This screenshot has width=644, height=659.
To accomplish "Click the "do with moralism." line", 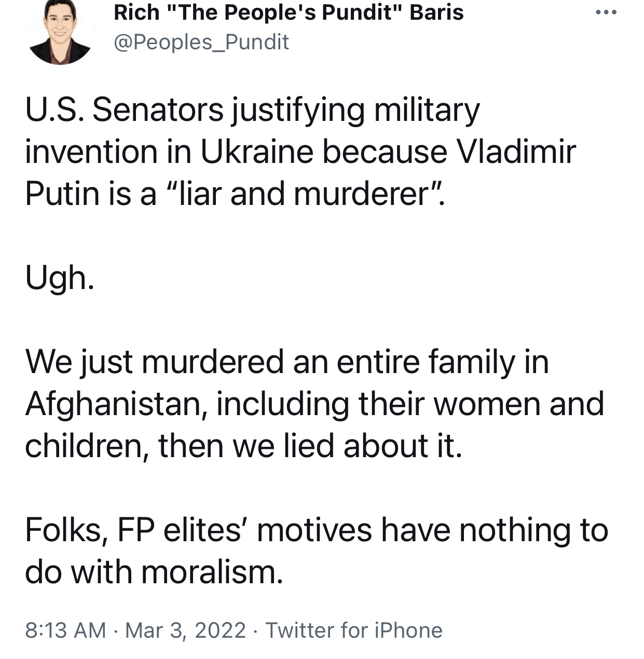I will [x=154, y=572].
